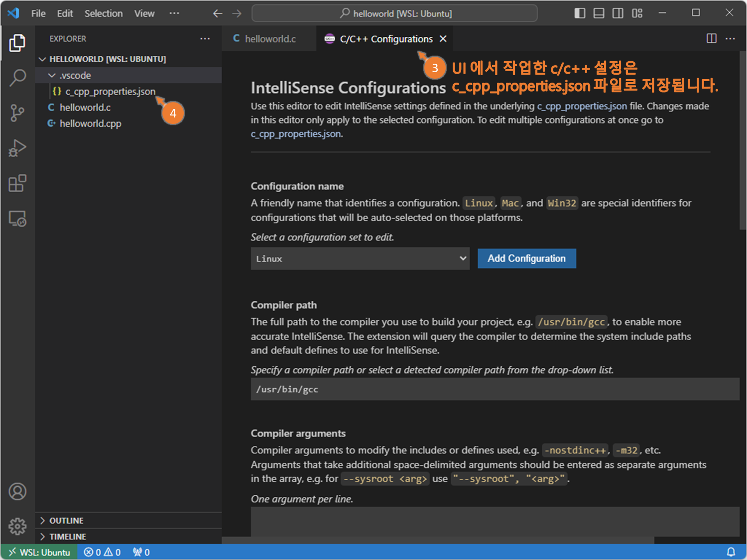
Task: Follow the c_cpp_properties.json link ending the paragraph
Action: pyautogui.click(x=296, y=134)
